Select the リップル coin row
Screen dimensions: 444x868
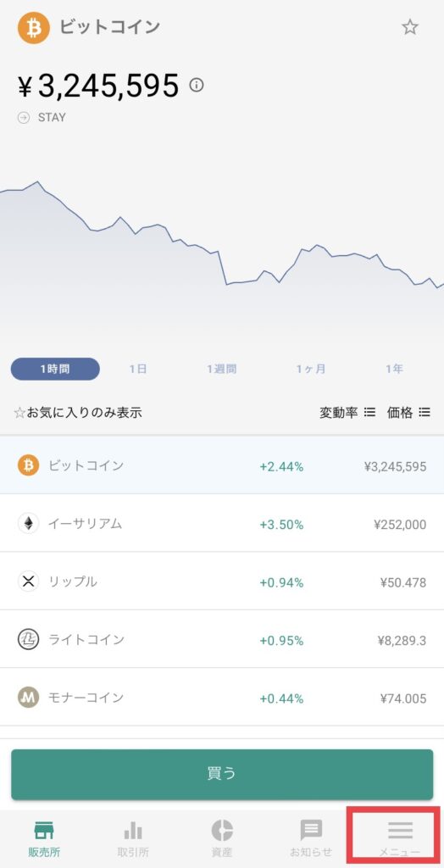(222, 581)
